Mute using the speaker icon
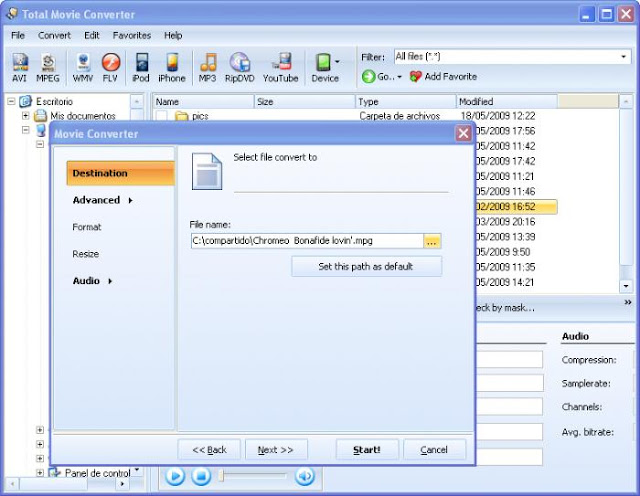 [x=304, y=476]
